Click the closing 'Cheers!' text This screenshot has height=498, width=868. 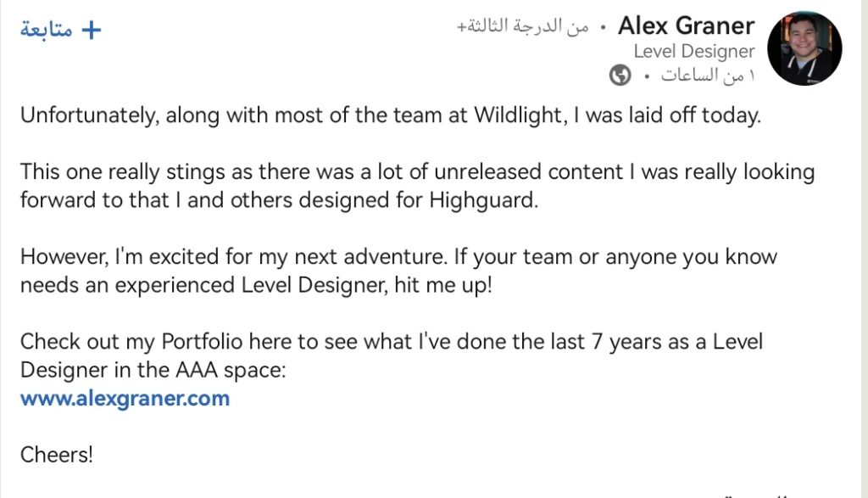pos(57,454)
